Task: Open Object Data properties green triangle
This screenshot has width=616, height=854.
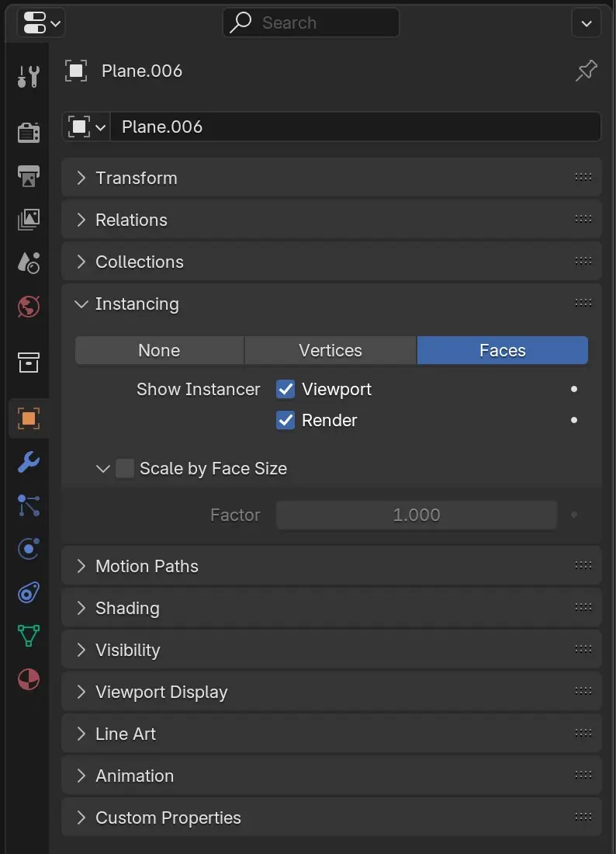Action: (x=29, y=637)
